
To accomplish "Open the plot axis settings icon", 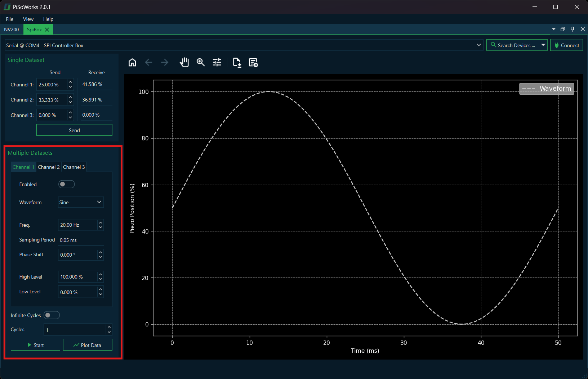I will point(217,62).
